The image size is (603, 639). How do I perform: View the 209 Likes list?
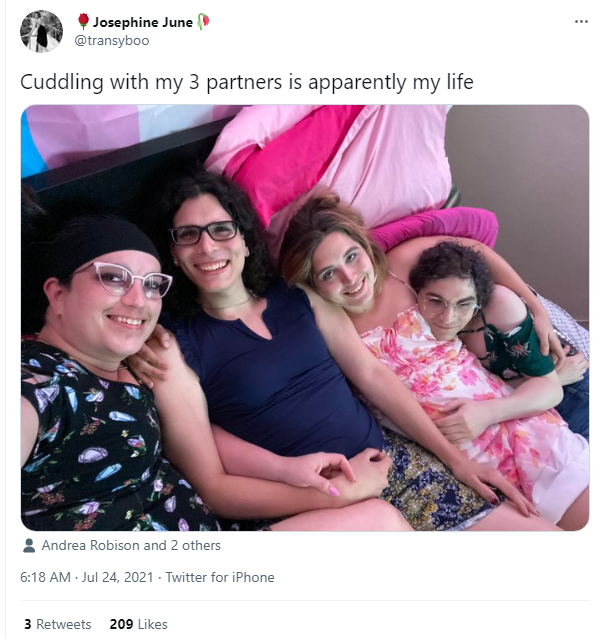pyautogui.click(x=139, y=624)
